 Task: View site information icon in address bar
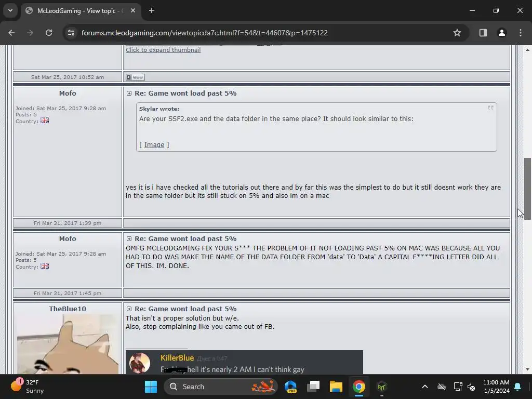click(71, 33)
